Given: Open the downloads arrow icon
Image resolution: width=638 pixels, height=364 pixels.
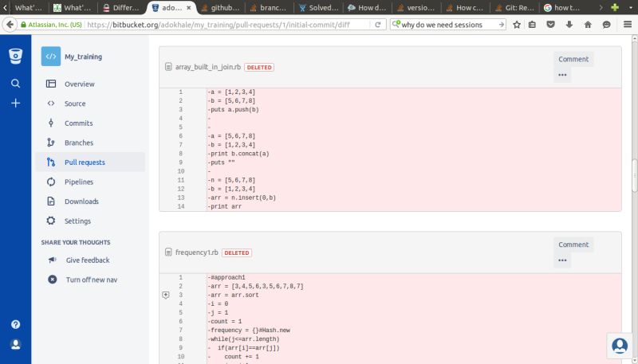Looking at the screenshot, I should [569, 25].
